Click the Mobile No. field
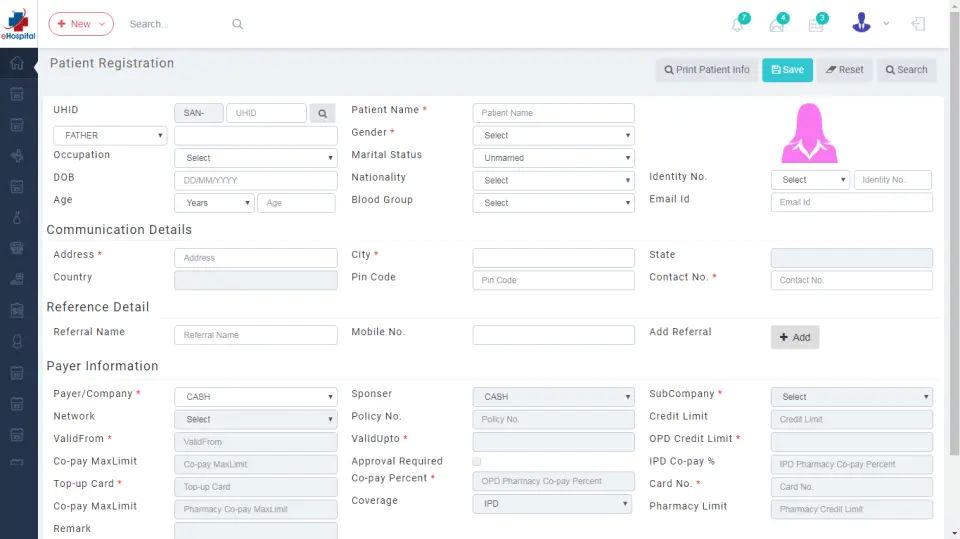 pos(553,335)
